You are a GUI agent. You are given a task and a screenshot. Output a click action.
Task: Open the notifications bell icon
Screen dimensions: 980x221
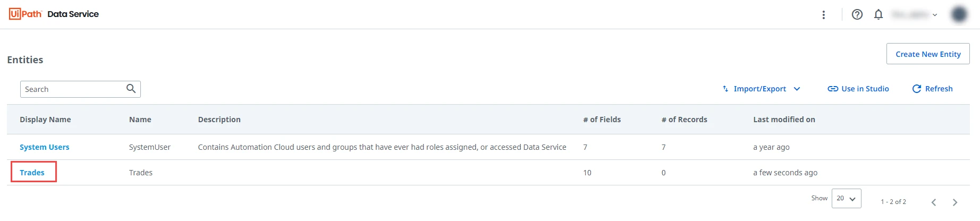point(878,14)
